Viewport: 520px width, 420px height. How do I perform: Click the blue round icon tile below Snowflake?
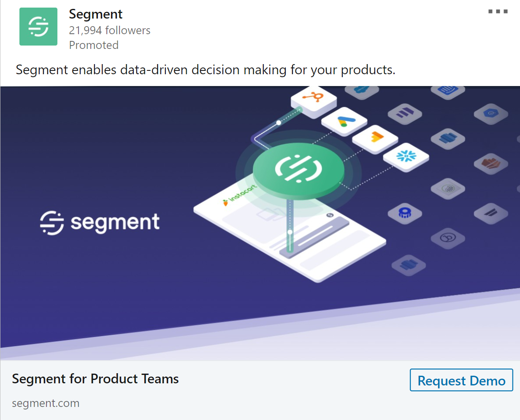[x=405, y=213]
